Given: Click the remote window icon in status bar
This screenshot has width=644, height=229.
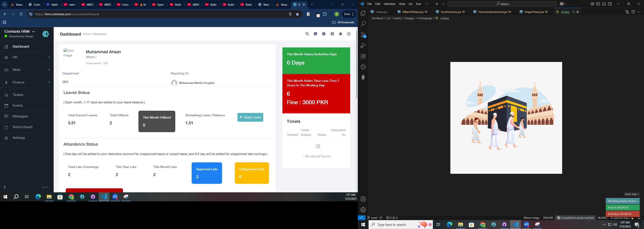Looking at the screenshot, I should (362, 218).
